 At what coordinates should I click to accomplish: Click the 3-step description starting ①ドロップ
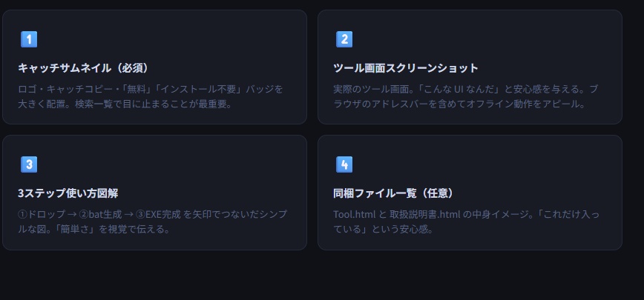click(x=153, y=221)
